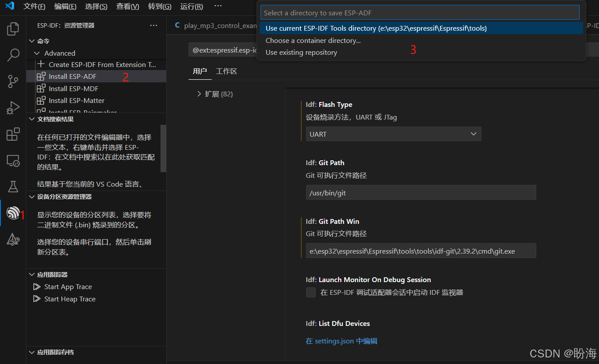The image size is (599, 364).
Task: Choose a container directory option
Action: coord(421,40)
